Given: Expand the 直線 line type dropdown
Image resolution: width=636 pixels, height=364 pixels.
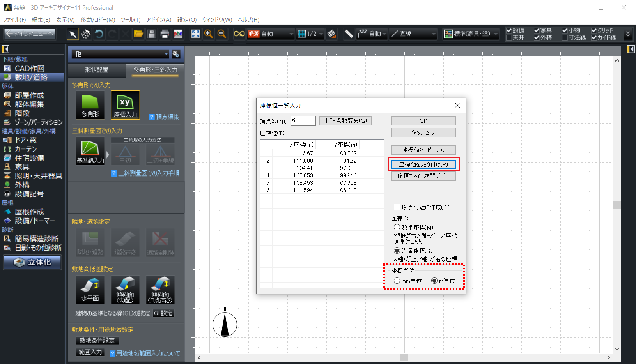Looking at the screenshot, I should click(x=414, y=34).
